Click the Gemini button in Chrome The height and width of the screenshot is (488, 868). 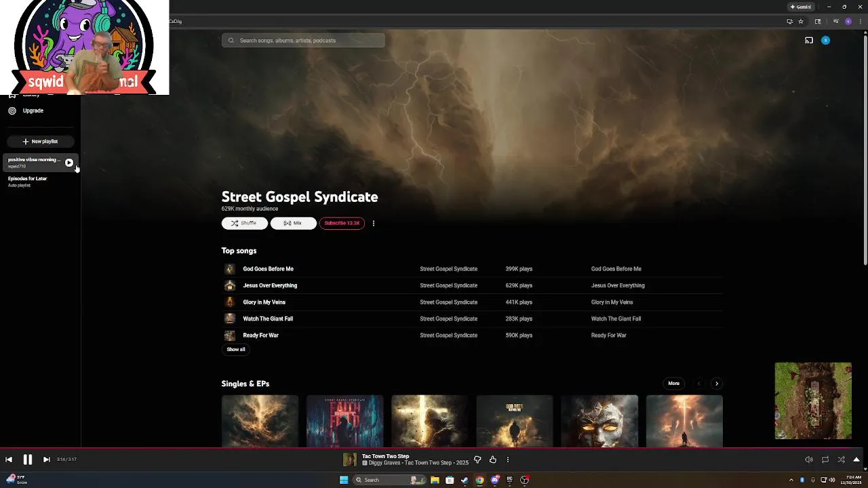[800, 7]
